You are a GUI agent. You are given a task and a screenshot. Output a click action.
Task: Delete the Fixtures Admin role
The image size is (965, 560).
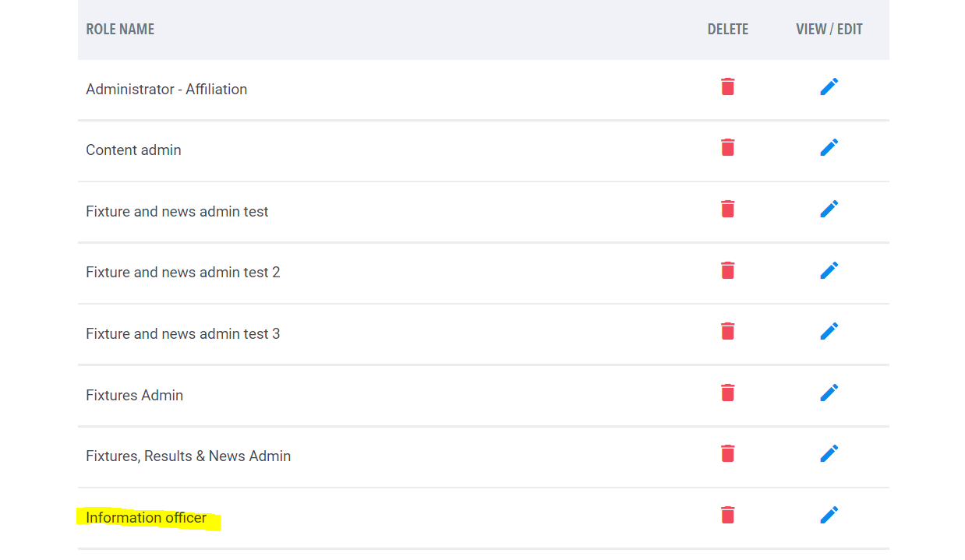(728, 393)
